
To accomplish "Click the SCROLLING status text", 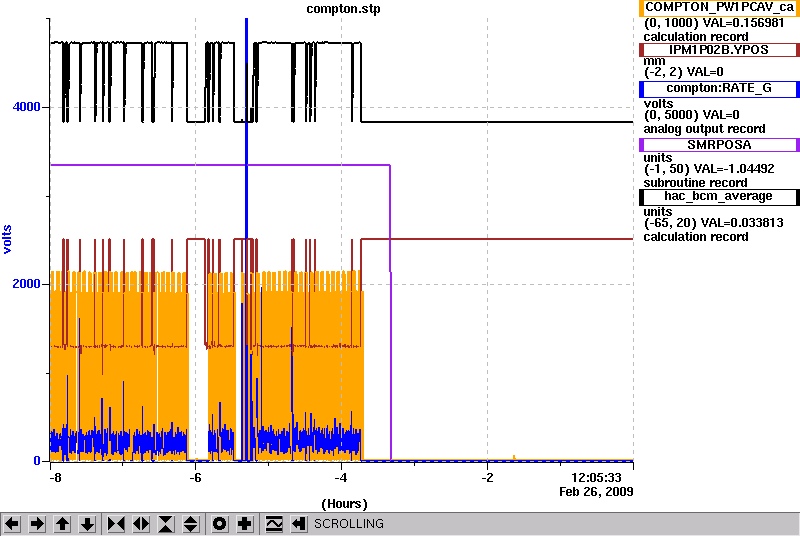I will point(349,524).
